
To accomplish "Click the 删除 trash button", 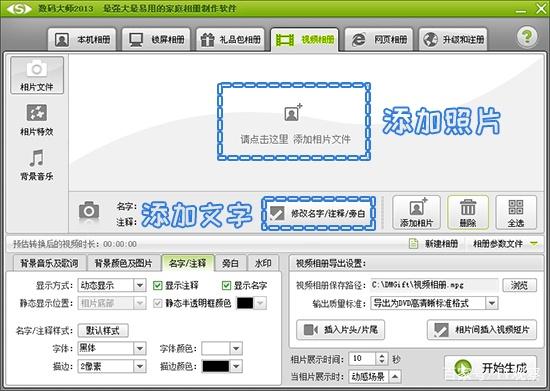I will pyautogui.click(x=468, y=213).
